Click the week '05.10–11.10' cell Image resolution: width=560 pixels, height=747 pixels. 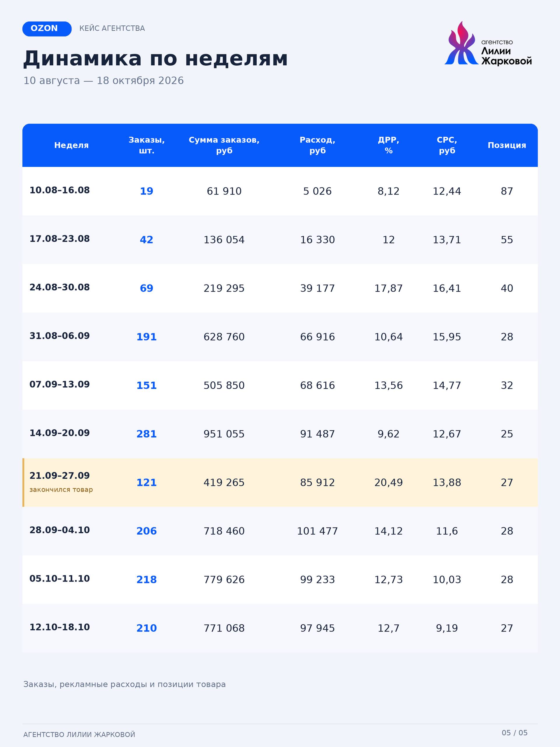60,579
